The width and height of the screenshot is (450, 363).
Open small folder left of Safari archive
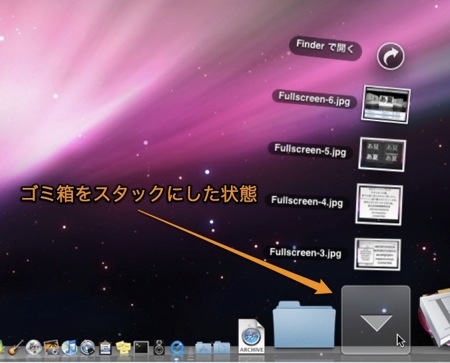point(221,348)
